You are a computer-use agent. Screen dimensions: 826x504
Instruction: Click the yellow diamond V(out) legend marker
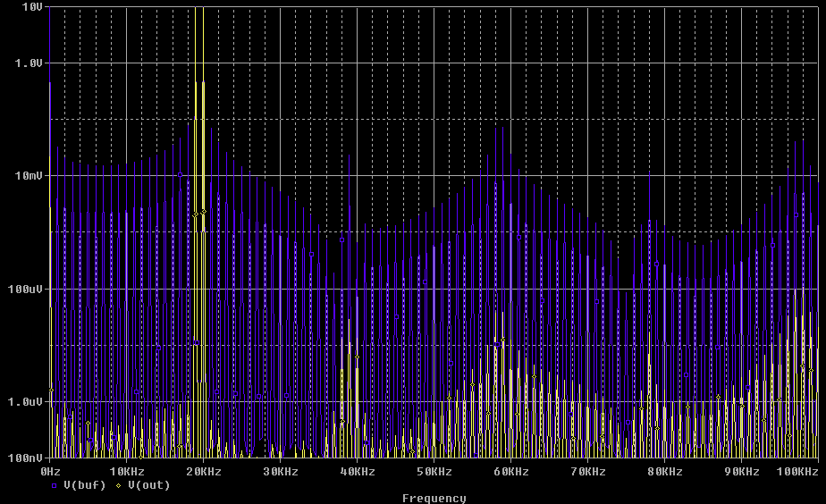121,486
